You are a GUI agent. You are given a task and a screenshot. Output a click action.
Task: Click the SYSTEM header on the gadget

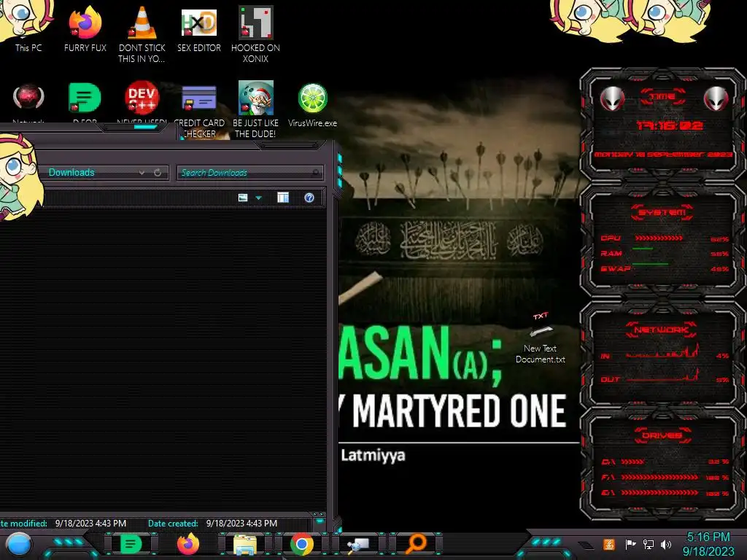tap(662, 212)
